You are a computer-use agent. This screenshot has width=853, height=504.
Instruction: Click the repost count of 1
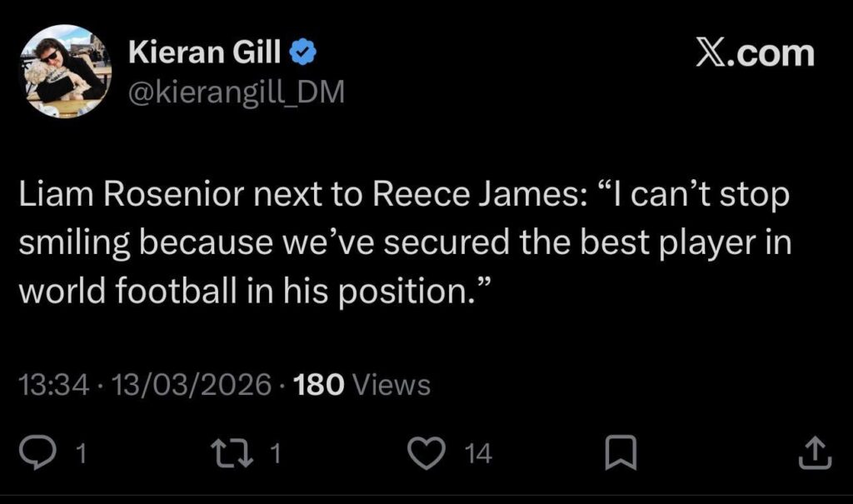[x=275, y=454]
